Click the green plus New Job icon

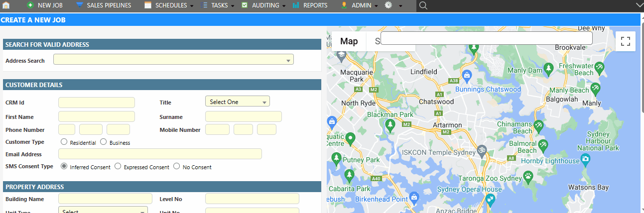pos(30,5)
